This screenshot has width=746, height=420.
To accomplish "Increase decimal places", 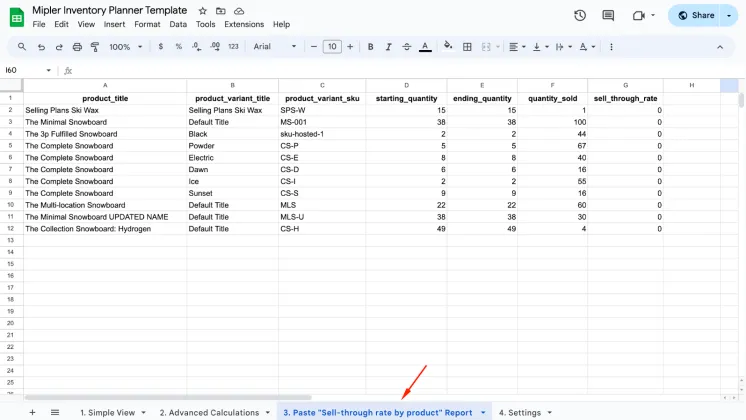I will 215,47.
